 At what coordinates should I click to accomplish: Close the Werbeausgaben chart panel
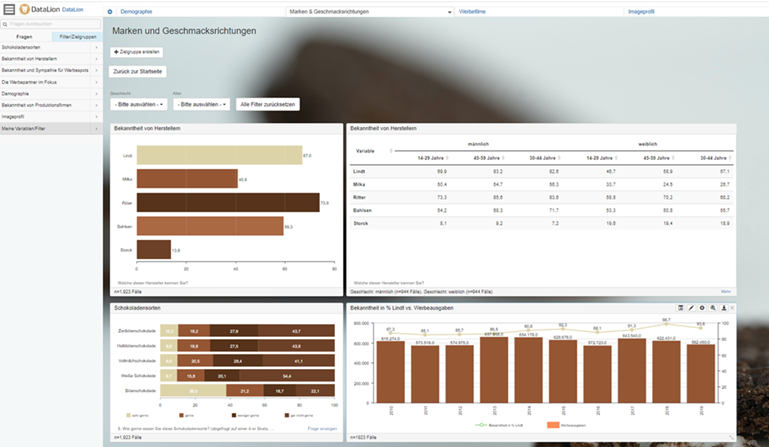pyautogui.click(x=732, y=308)
